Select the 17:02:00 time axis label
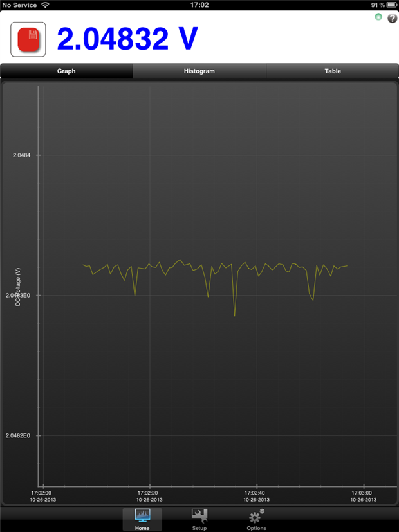The width and height of the screenshot is (399, 532). 42,496
